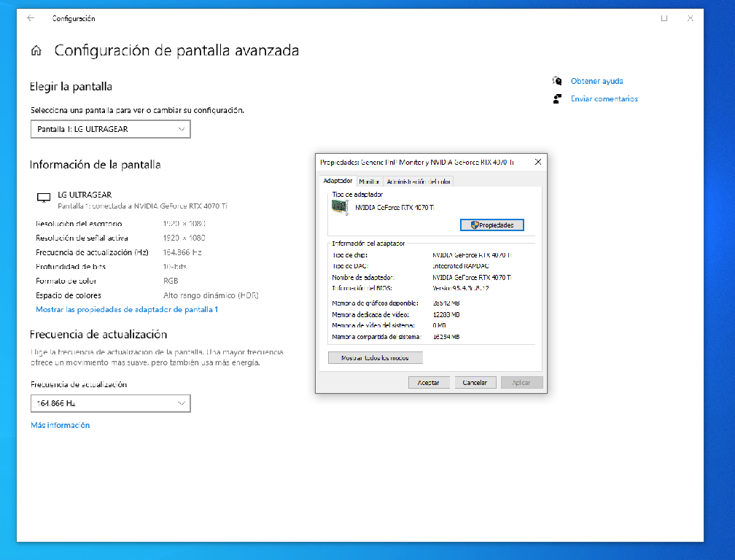This screenshot has height=560, width=735.
Task: Click the Enviar comentarios text link
Action: click(x=604, y=98)
